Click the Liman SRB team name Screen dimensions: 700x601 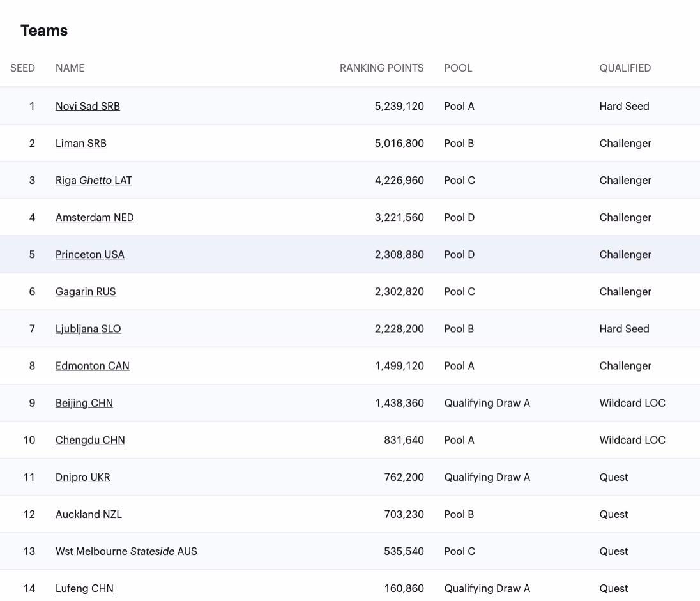[80, 143]
